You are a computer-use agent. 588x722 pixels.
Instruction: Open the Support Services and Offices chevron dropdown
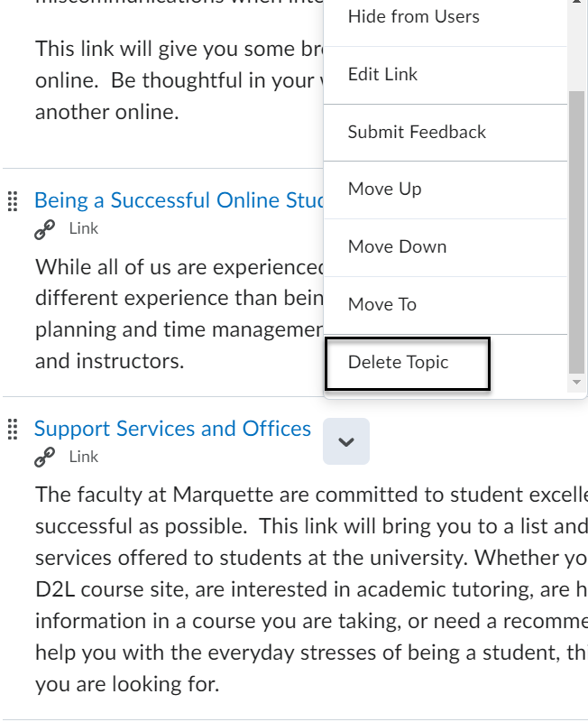coord(346,441)
